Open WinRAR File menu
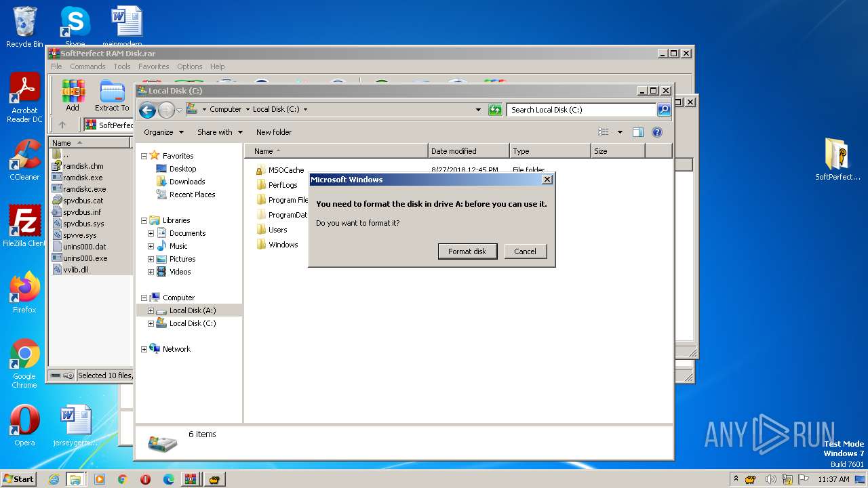Viewport: 868px width, 488px height. tap(56, 66)
